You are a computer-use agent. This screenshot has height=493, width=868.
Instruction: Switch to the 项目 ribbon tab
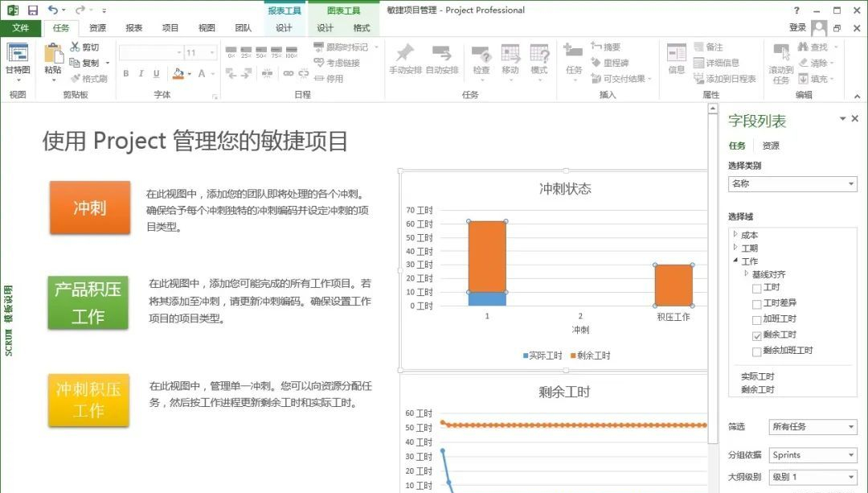tap(170, 27)
